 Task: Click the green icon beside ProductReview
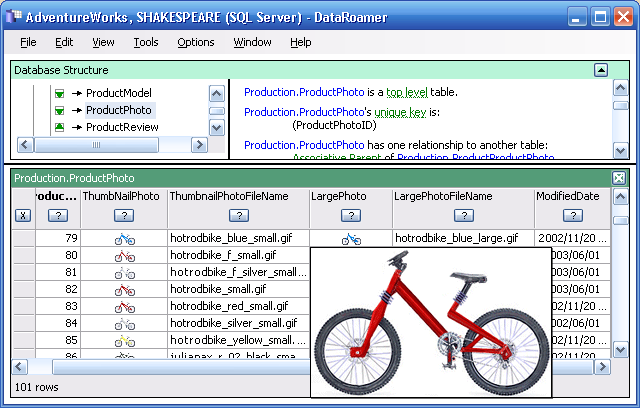coord(59,127)
